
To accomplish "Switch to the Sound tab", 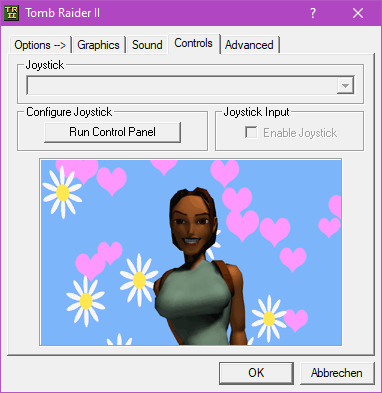I will tap(147, 45).
